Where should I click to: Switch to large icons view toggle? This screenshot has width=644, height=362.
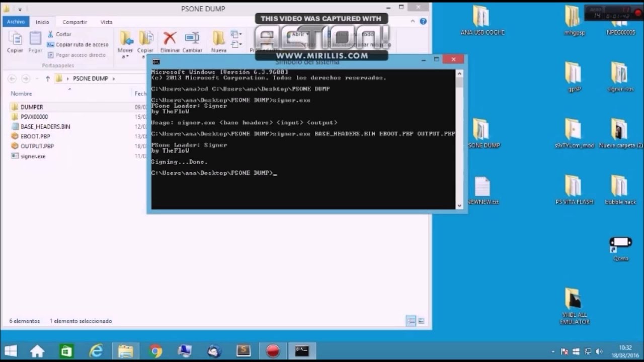421,321
